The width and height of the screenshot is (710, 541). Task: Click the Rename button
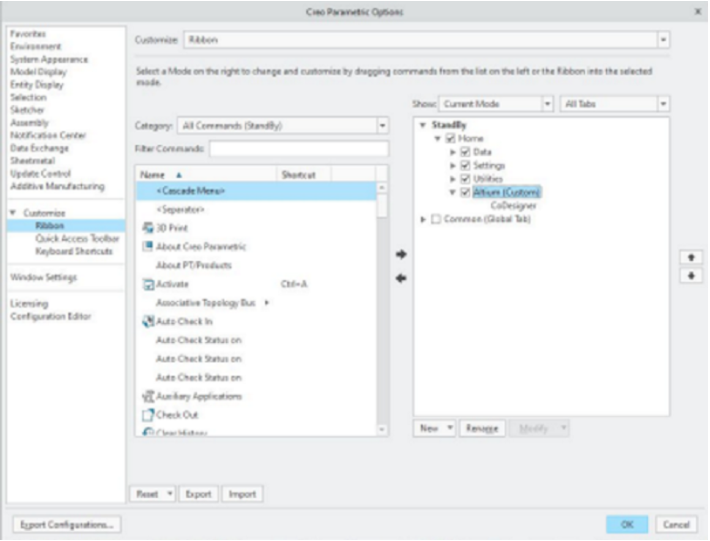tap(482, 428)
